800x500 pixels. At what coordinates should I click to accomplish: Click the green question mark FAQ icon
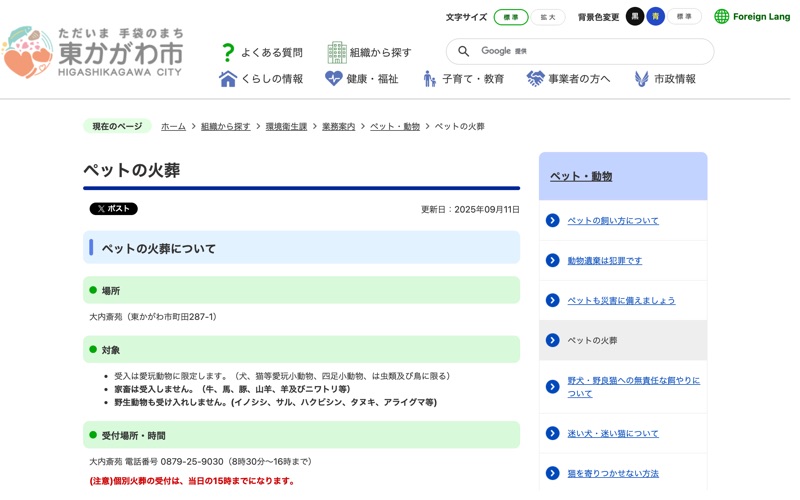click(x=228, y=52)
